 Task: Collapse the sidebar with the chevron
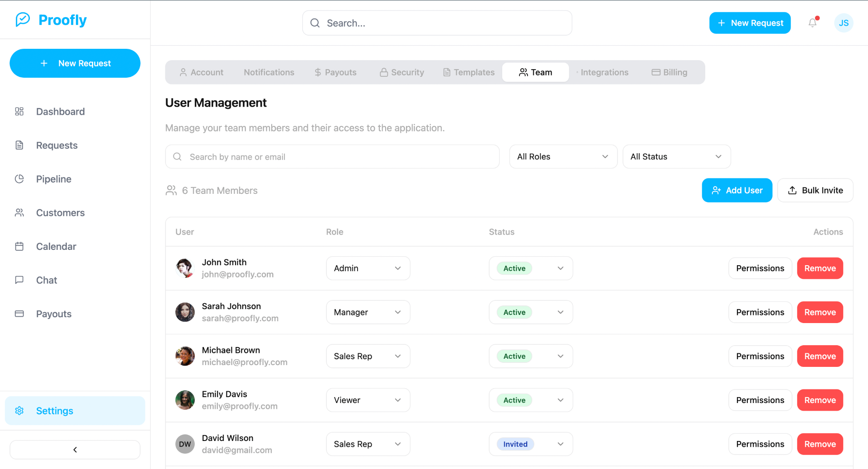point(75,450)
